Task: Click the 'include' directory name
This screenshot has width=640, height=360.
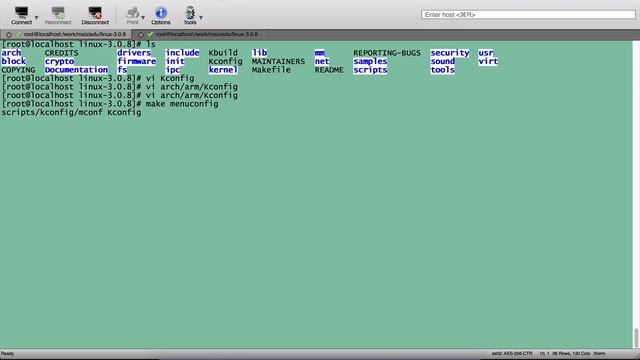Action: coord(182,53)
